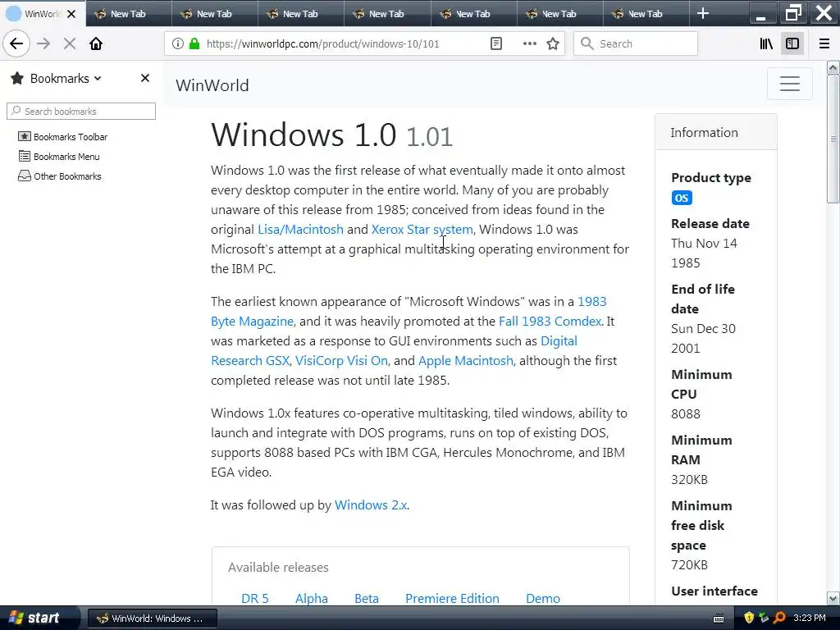This screenshot has width=840, height=630.
Task: Click the network connection tray icon
Action: (764, 619)
